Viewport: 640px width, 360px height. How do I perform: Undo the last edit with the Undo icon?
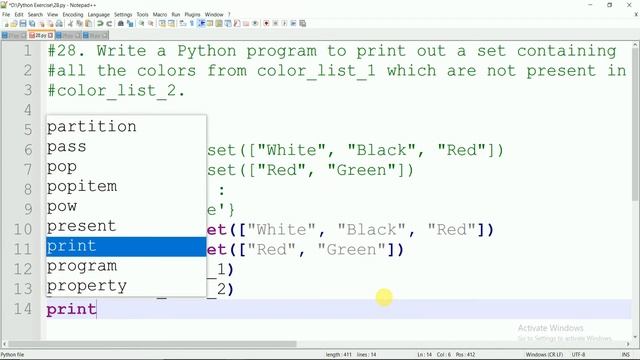point(100,24)
